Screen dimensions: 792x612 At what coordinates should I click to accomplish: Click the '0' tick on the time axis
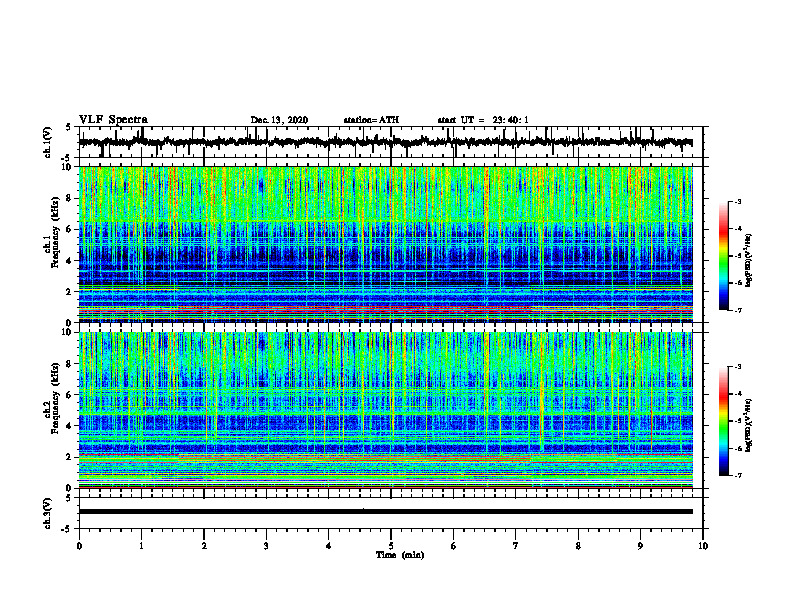point(79,546)
